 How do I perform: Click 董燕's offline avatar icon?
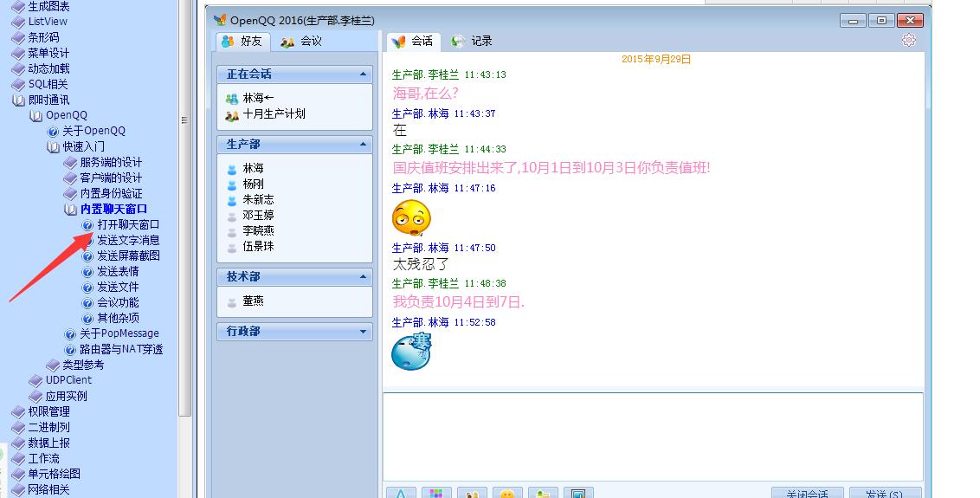click(x=232, y=302)
